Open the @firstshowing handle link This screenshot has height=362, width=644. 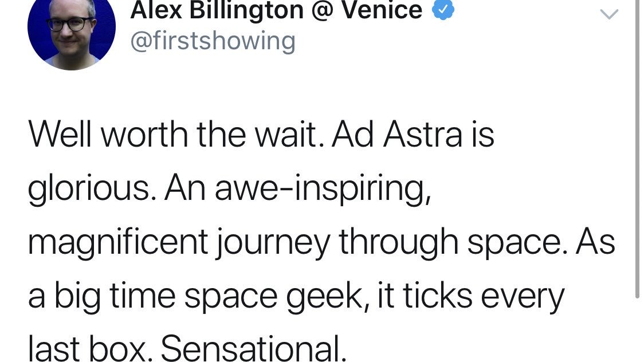click(213, 41)
